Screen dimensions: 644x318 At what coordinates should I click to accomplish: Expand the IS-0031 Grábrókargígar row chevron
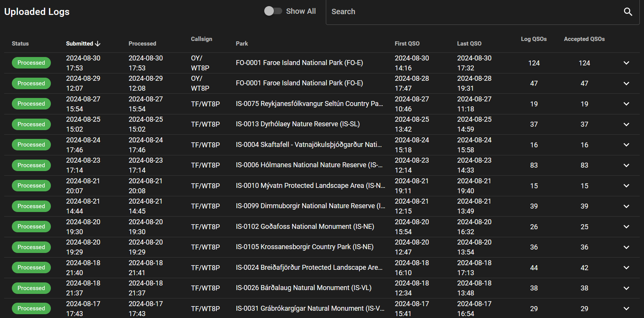click(626, 309)
